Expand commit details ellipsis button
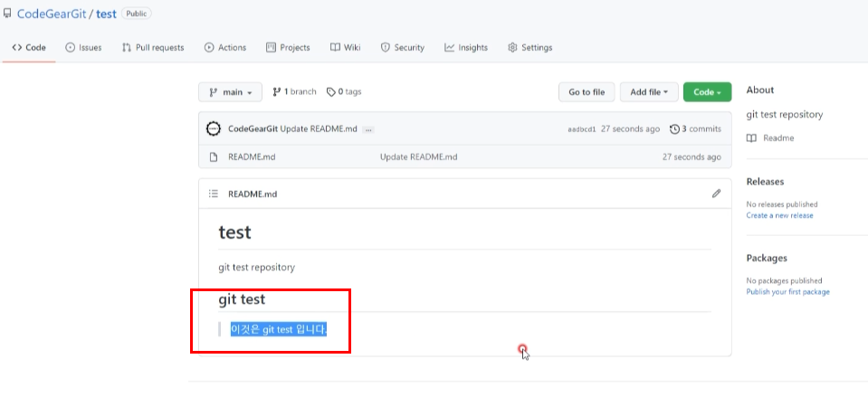868x397 pixels. (x=368, y=129)
